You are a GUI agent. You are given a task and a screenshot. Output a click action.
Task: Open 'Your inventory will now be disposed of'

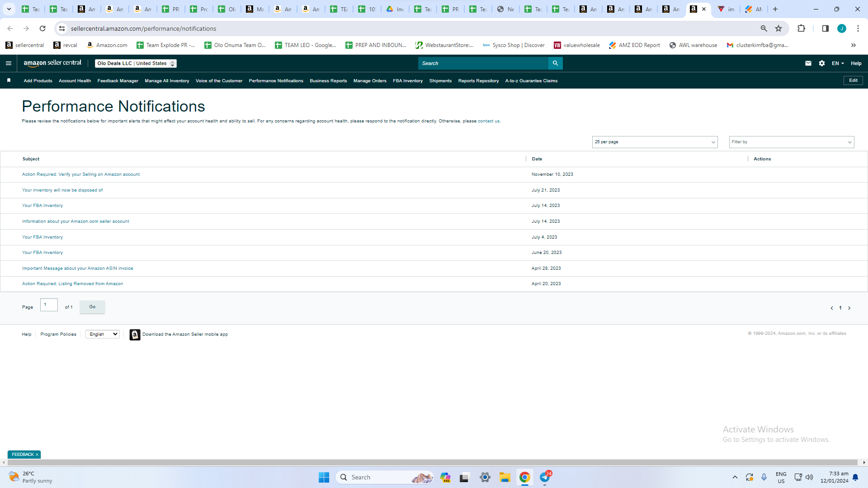[62, 190]
